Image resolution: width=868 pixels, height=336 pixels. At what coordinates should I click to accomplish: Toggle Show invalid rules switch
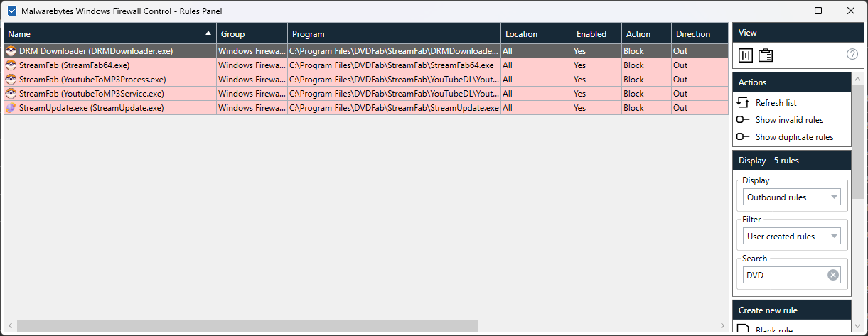744,120
